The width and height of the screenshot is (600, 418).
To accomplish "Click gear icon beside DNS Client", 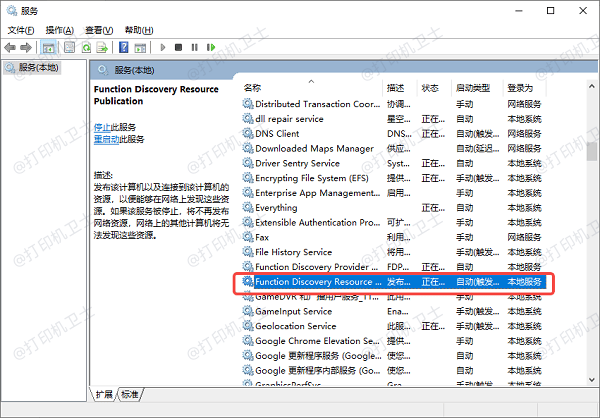I will 248,134.
